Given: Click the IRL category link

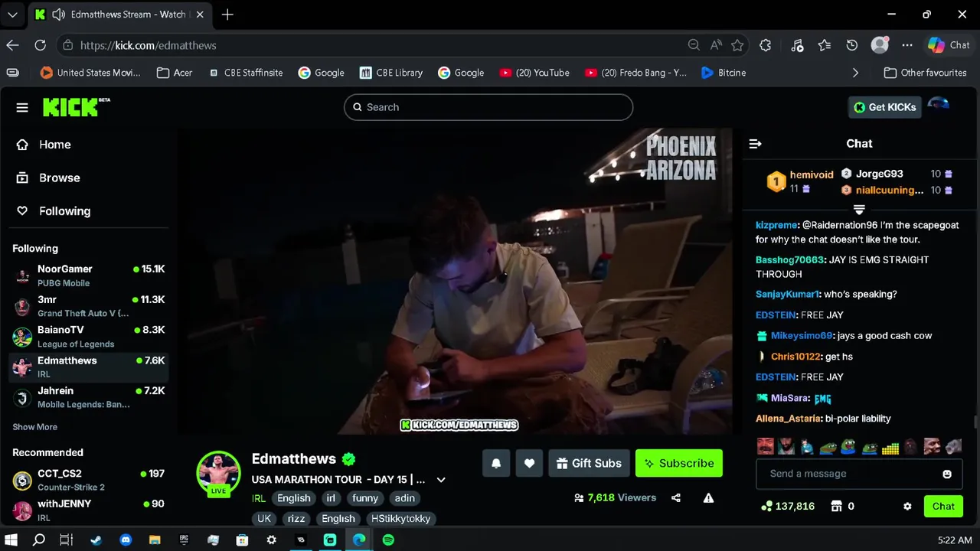Looking at the screenshot, I should point(259,498).
